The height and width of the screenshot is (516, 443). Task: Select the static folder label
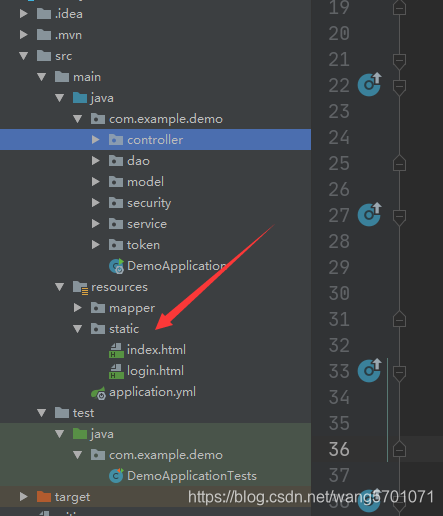pos(124,329)
